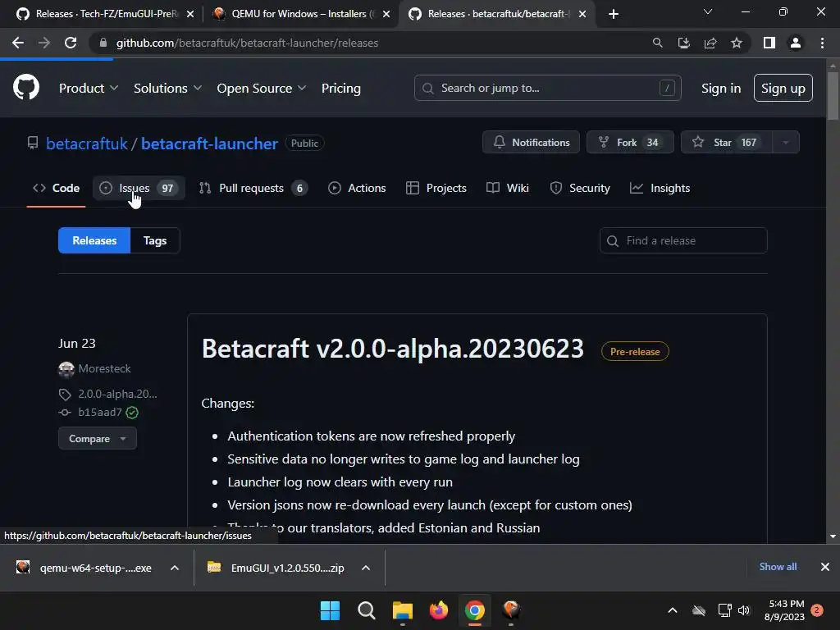This screenshot has height=630, width=840.
Task: Open the Wiki tab
Action: pos(508,188)
